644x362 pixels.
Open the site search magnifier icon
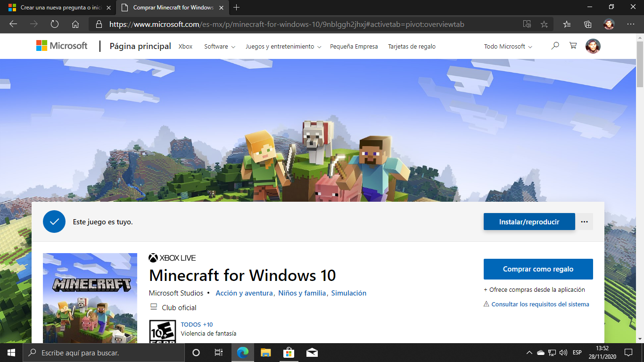(x=555, y=46)
